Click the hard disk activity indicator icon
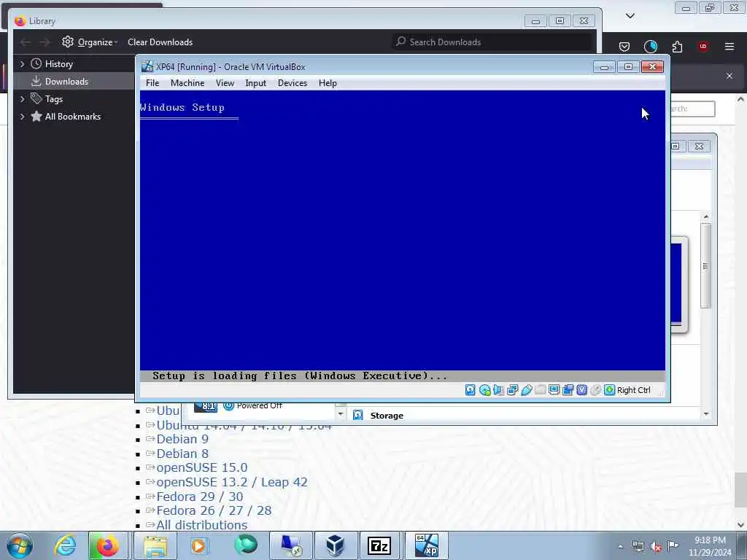The width and height of the screenshot is (747, 560). point(471,390)
